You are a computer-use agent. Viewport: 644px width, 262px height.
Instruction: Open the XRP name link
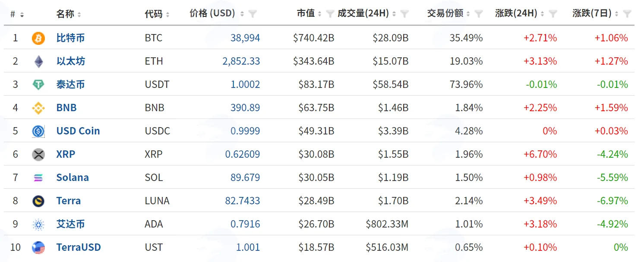(x=66, y=154)
